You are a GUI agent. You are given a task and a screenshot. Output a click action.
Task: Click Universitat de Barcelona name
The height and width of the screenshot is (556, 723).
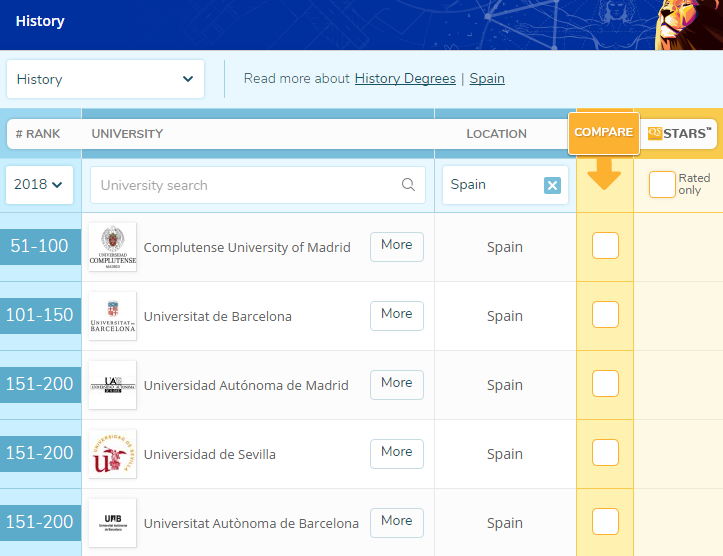(x=218, y=317)
